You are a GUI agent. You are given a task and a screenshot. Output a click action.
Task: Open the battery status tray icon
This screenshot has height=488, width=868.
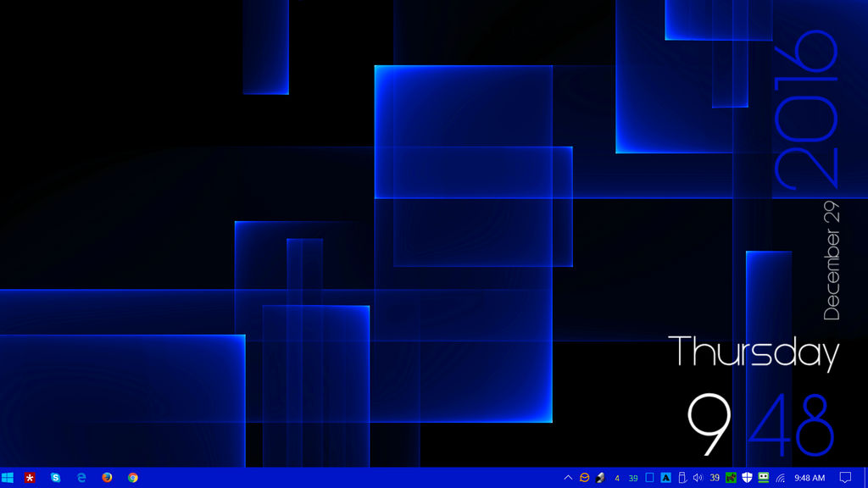[683, 477]
